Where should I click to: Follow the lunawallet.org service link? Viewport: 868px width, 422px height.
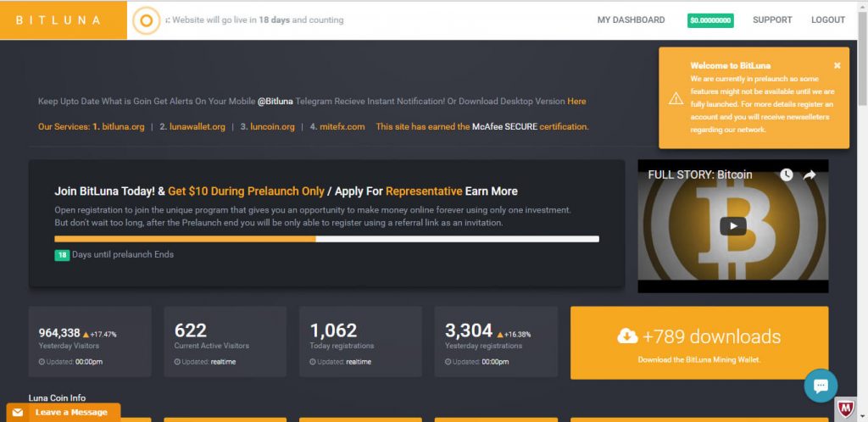pyautogui.click(x=192, y=126)
